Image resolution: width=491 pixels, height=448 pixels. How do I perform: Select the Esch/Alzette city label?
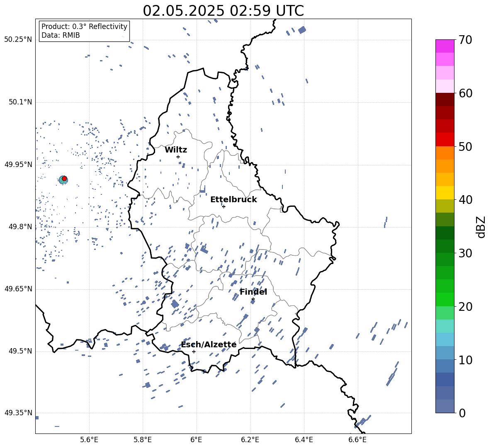pos(209,345)
